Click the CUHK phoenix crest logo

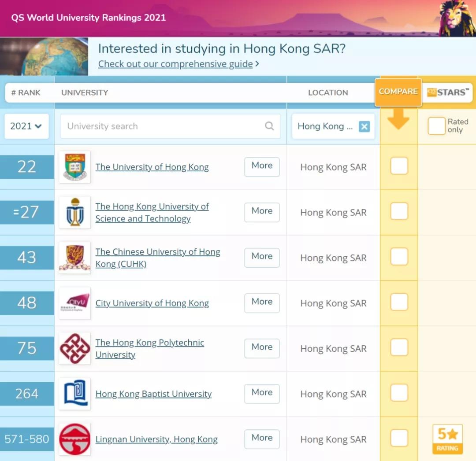74,258
